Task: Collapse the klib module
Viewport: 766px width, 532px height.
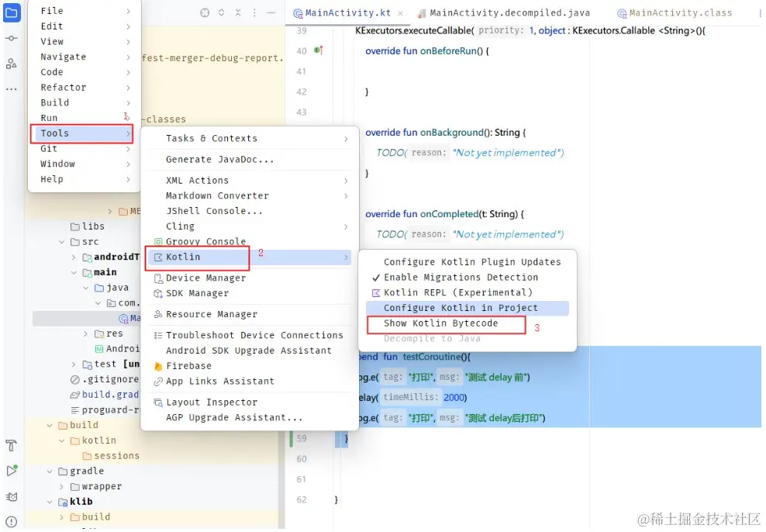Action: pos(50,503)
